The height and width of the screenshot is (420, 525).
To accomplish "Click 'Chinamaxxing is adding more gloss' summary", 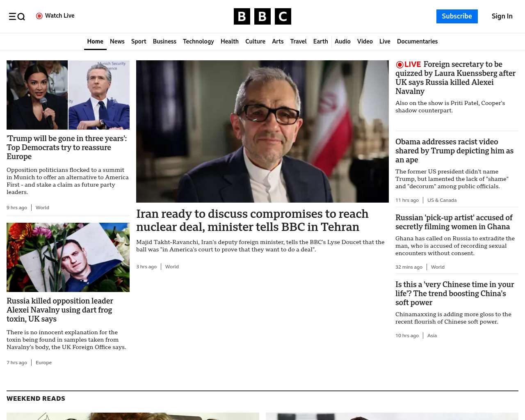I will pos(453,318).
